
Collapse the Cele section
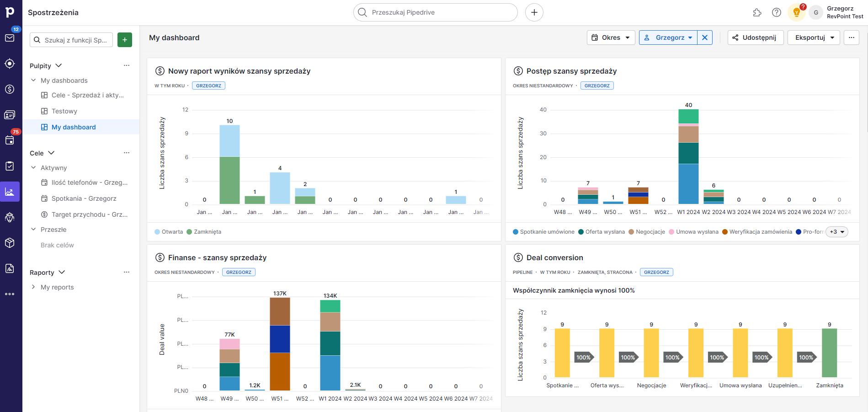coord(51,153)
